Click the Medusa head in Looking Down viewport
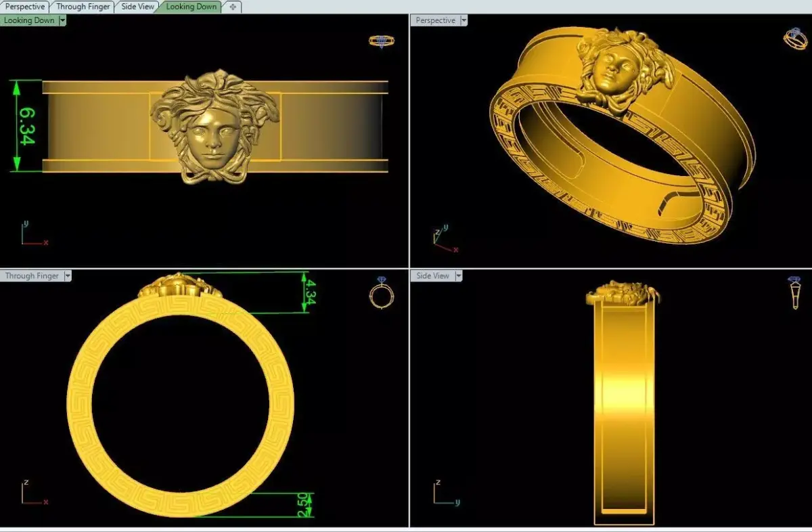The image size is (812, 532). (215, 126)
